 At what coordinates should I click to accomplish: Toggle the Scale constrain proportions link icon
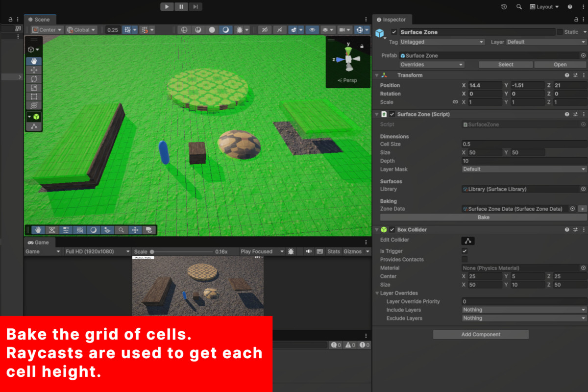[x=455, y=102]
